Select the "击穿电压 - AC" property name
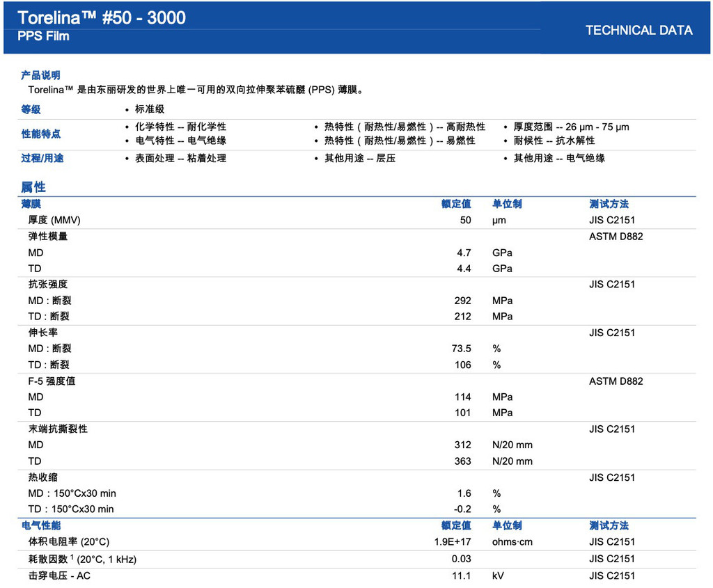713x588 pixels. click(59, 575)
